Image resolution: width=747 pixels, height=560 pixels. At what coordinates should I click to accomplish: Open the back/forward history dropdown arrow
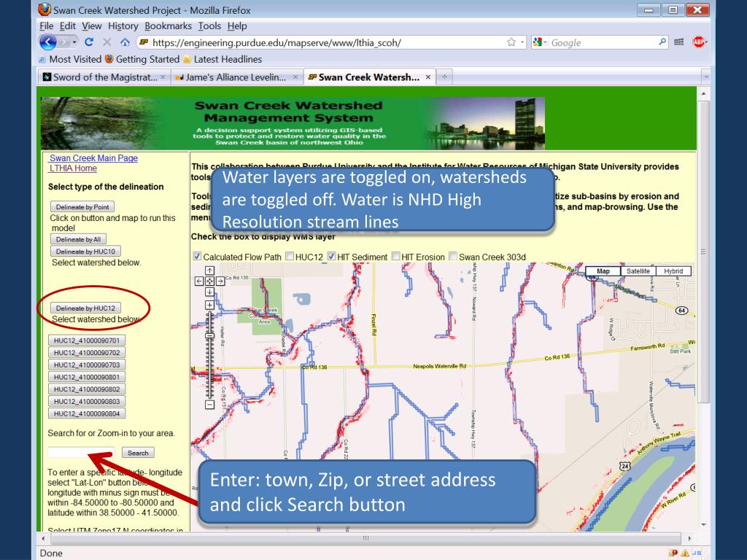(x=74, y=42)
